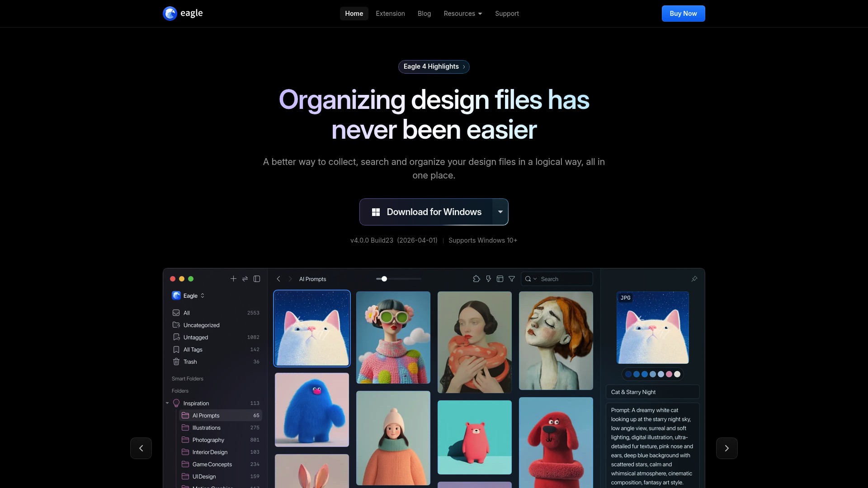
Task: Pick the white color swatch under the preview
Action: (677, 374)
